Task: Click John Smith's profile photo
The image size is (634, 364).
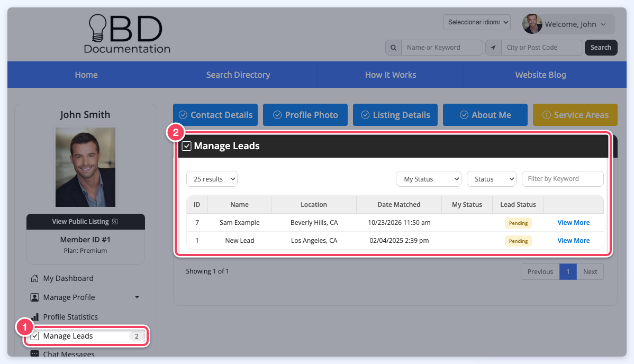Action: pos(85,167)
